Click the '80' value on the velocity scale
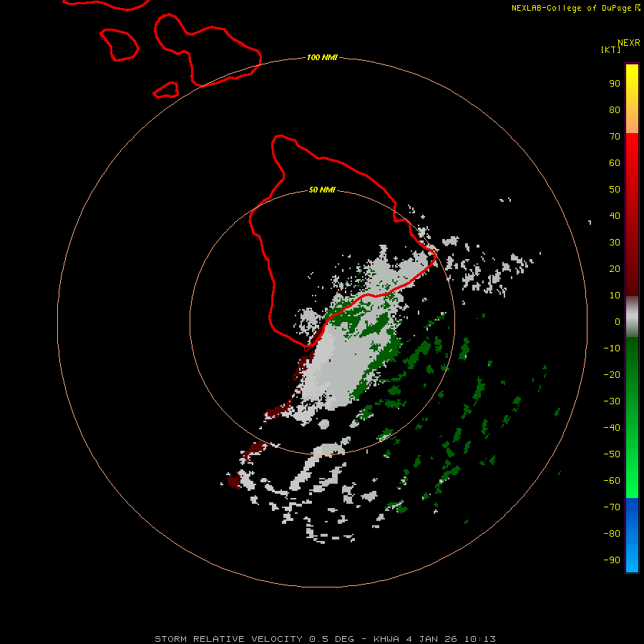This screenshot has height=644, width=644. [x=615, y=110]
